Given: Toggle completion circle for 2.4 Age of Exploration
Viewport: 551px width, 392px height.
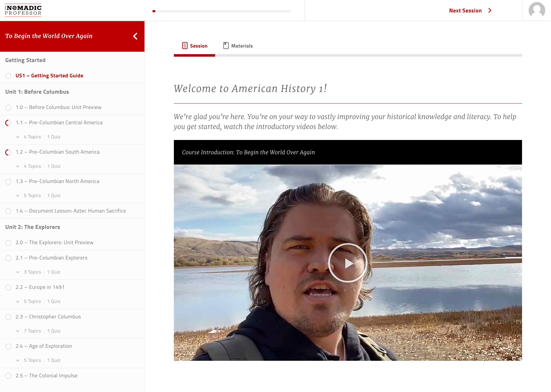Looking at the screenshot, I should pos(8,346).
